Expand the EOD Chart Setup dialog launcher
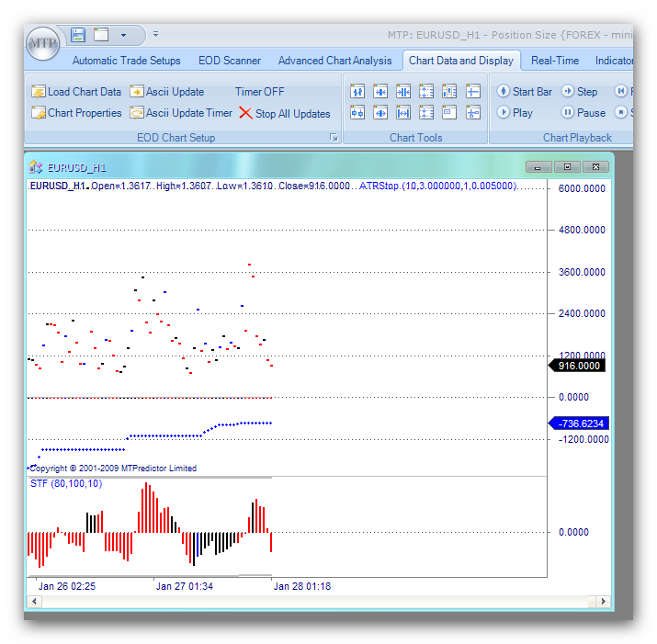The height and width of the screenshot is (644, 657). click(x=334, y=138)
